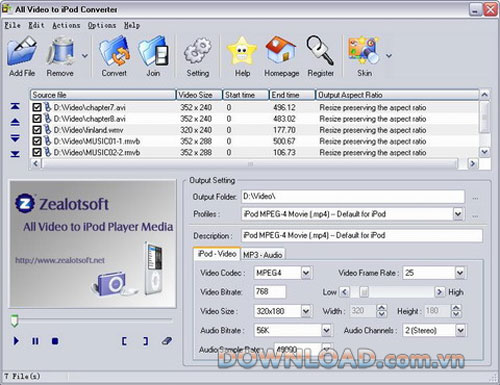
Task: Decrease Height with the stepper down arrow
Action: [456, 314]
